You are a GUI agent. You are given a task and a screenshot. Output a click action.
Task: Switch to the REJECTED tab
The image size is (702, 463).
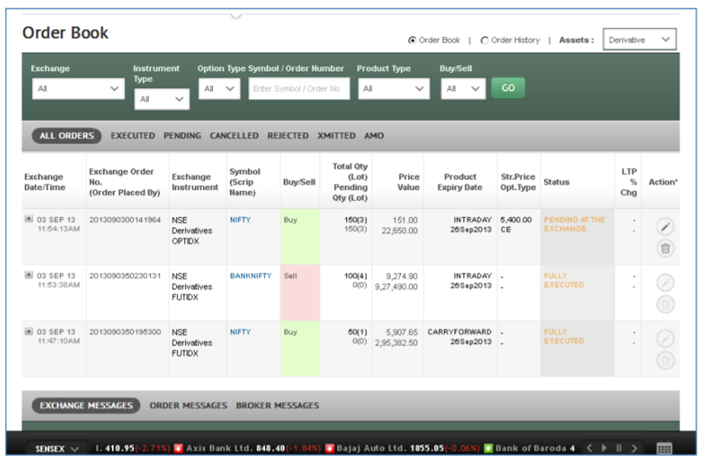coord(288,136)
